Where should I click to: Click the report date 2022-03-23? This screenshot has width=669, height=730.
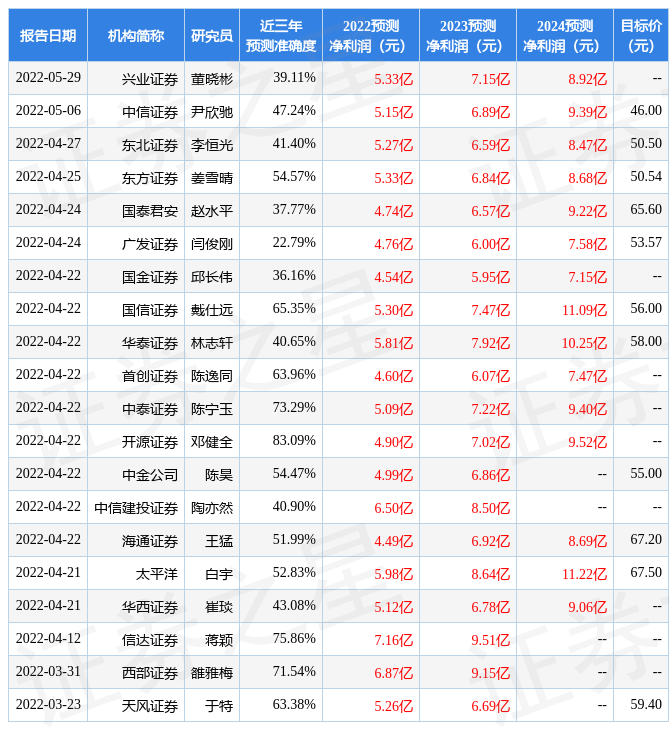48,704
